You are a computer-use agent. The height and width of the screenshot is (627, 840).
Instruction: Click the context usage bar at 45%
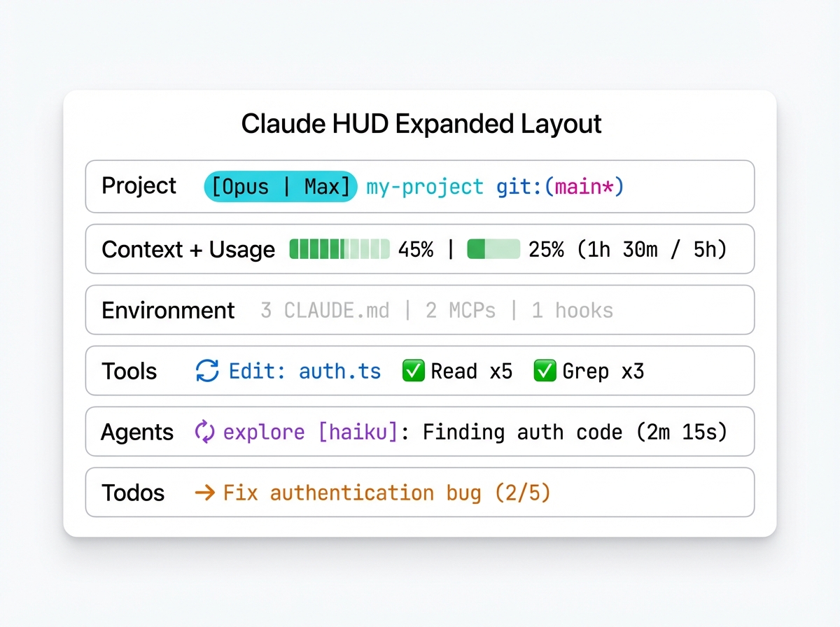[339, 249]
